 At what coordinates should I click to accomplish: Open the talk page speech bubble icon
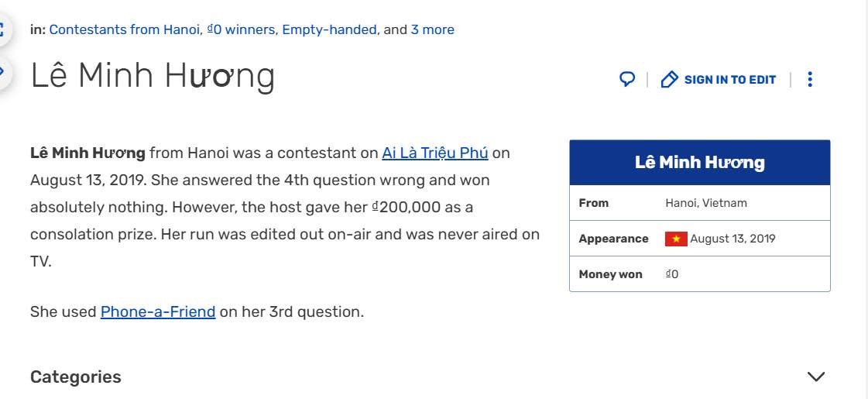[627, 79]
